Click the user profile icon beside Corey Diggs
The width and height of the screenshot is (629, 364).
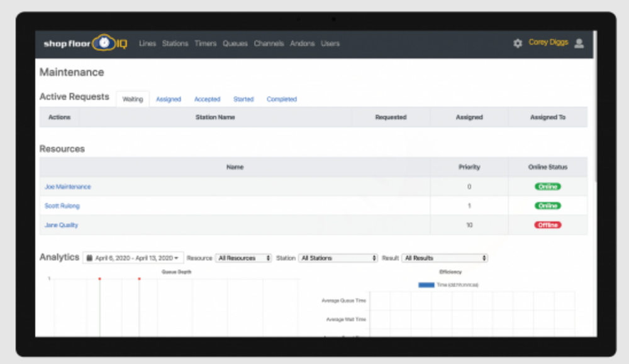click(579, 43)
